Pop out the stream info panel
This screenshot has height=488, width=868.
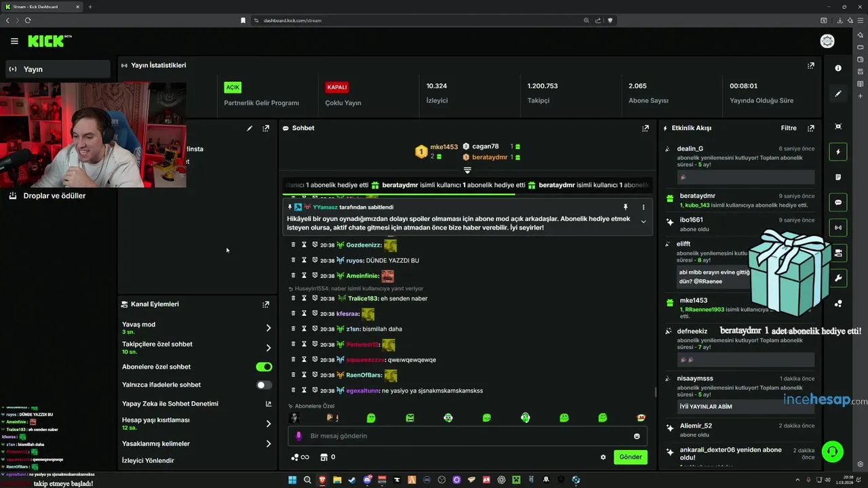pos(266,128)
